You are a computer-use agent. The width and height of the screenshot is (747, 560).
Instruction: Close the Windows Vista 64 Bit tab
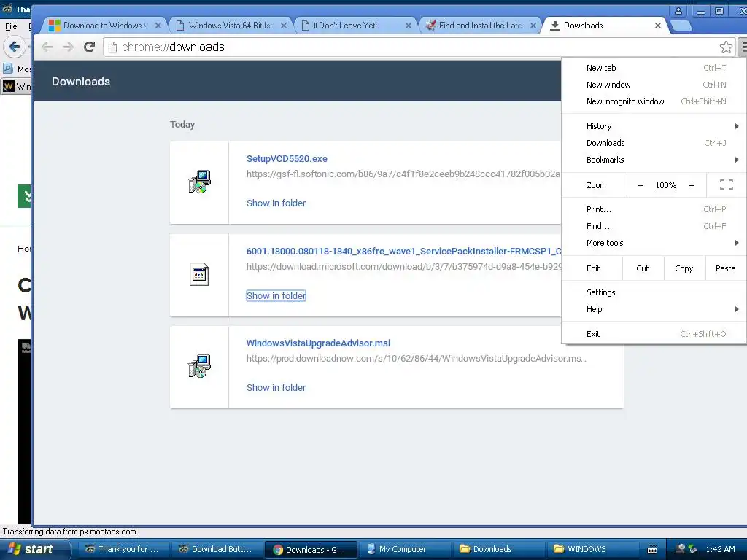(x=284, y=26)
